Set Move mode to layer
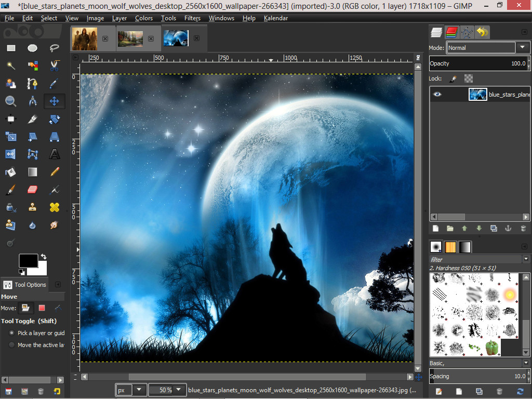 click(25, 308)
